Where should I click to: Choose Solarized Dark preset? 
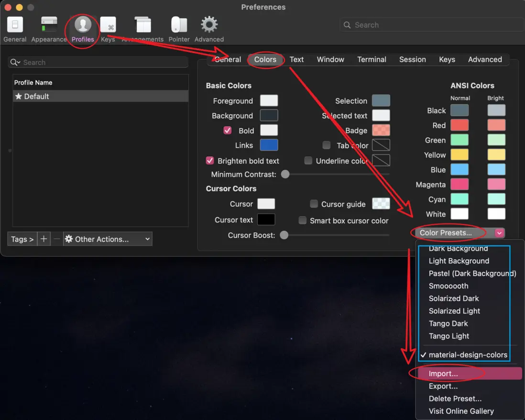[470, 298]
